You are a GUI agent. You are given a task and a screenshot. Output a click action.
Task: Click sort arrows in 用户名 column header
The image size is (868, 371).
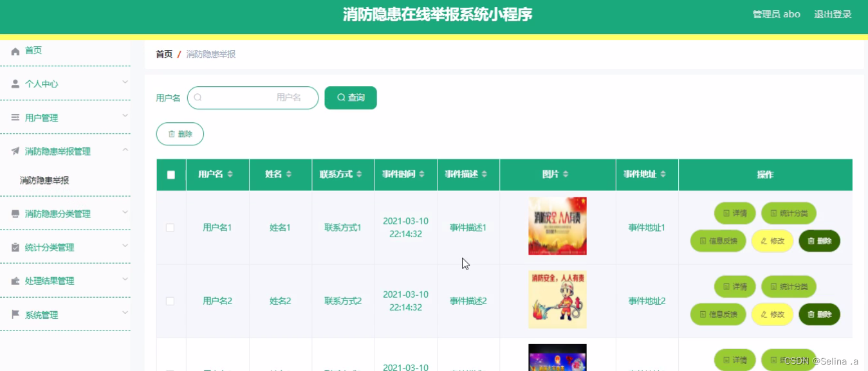click(230, 174)
